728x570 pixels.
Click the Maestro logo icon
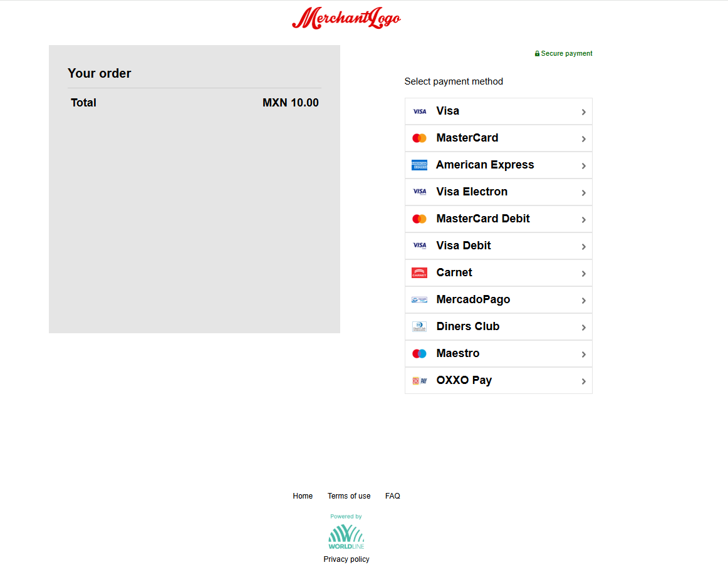pyautogui.click(x=419, y=354)
